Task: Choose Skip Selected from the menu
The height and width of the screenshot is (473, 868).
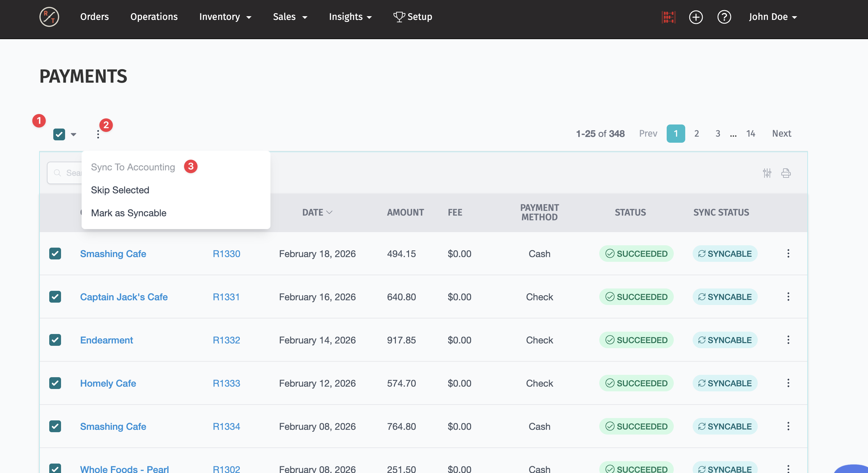Action: point(120,190)
